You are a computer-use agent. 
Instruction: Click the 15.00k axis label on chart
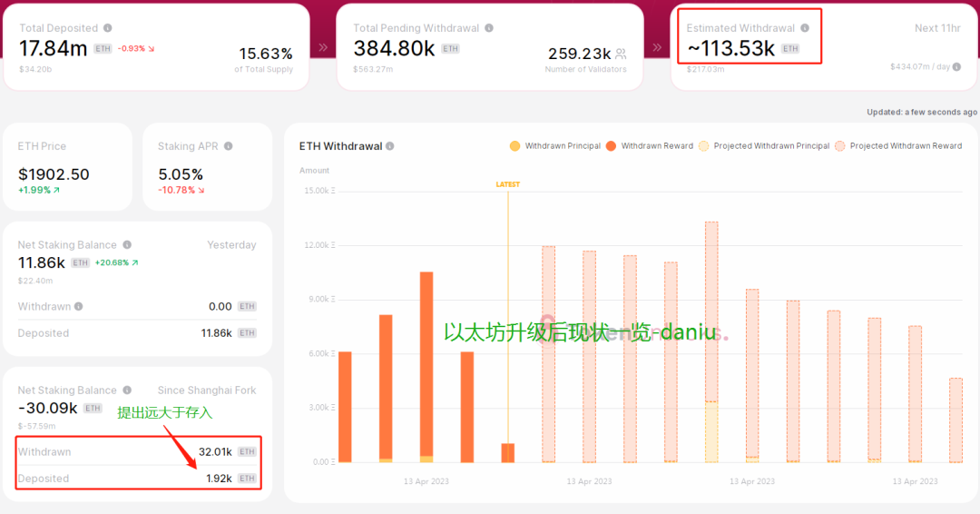[319, 191]
